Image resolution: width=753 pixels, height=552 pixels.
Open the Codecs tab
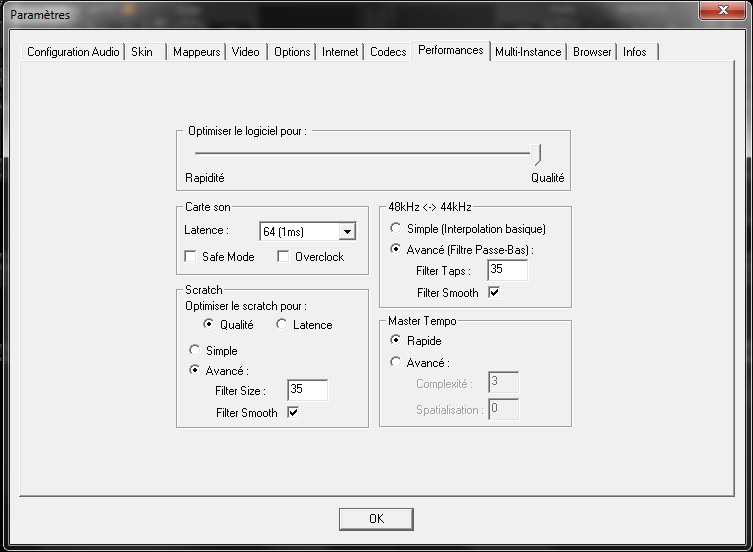pos(388,52)
